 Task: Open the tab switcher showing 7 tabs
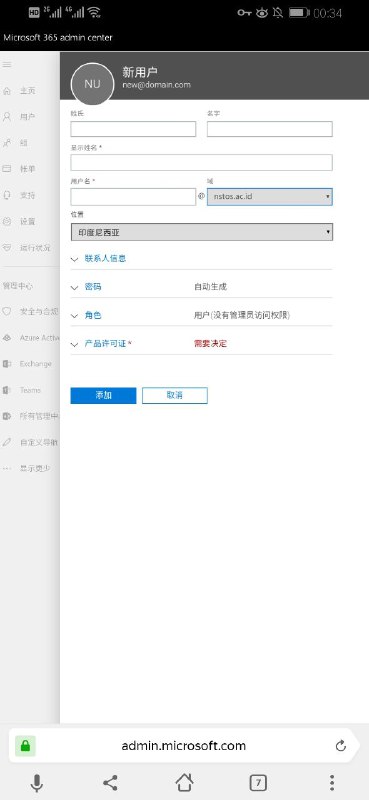pyautogui.click(x=258, y=782)
